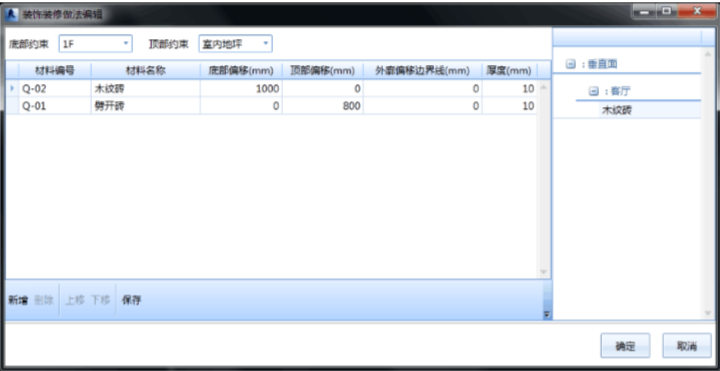Select the Q-01 cell
Viewport: 720px width, 371px height.
coord(55,106)
